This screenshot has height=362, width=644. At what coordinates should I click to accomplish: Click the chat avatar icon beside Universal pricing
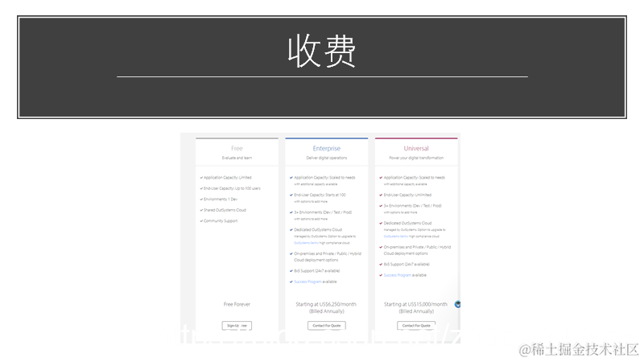[457, 304]
